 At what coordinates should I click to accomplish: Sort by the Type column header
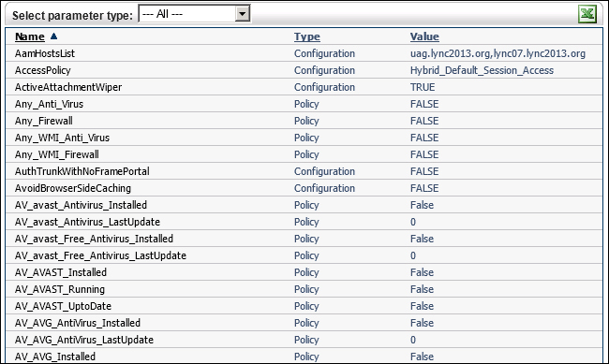click(x=306, y=36)
